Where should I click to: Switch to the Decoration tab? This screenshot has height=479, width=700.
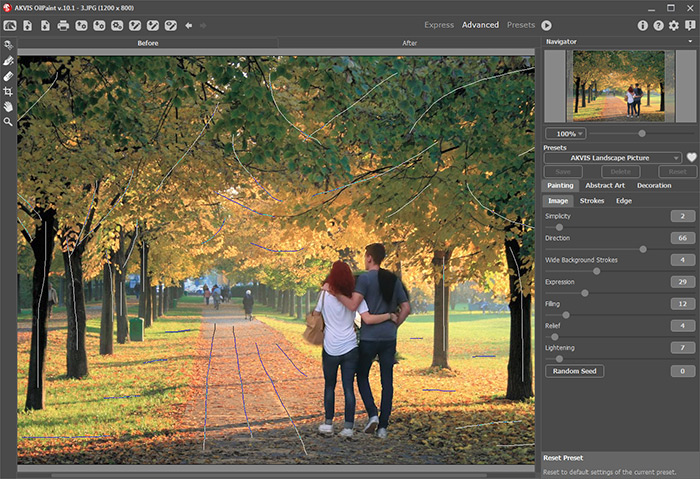coord(654,185)
